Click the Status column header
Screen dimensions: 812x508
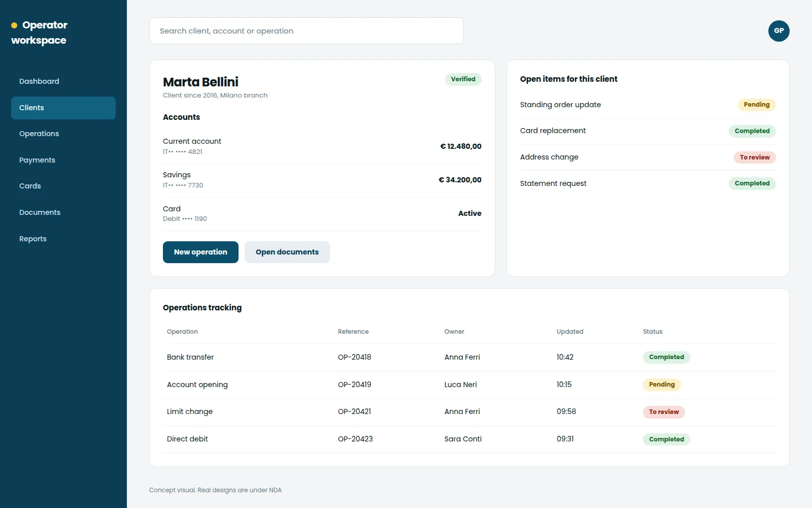click(653, 332)
